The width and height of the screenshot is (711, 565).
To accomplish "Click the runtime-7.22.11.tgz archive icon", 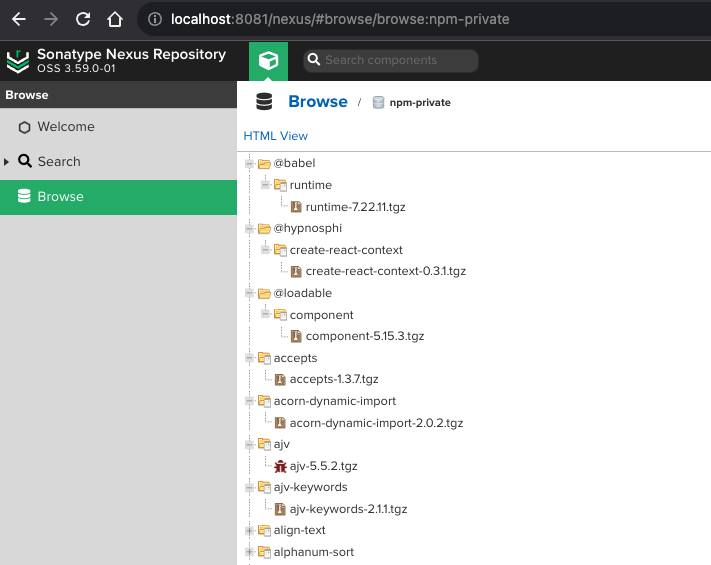I will (x=296, y=207).
